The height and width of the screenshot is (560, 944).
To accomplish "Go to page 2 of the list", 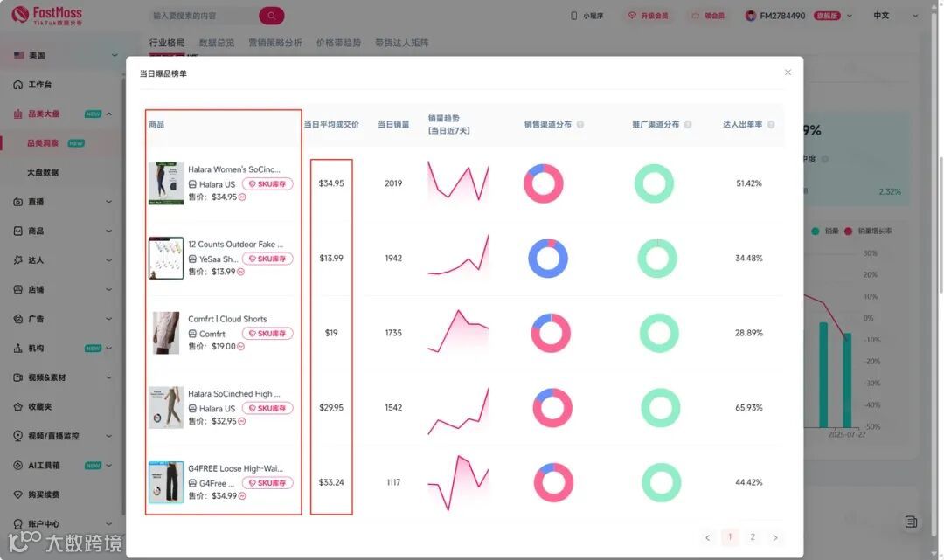I will (753, 537).
